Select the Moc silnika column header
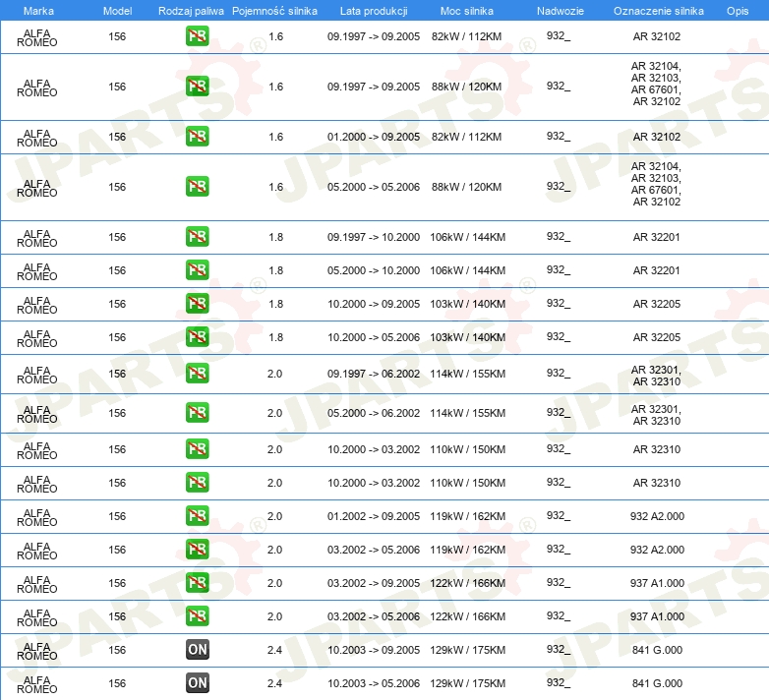This screenshot has height=700, width=769. click(466, 11)
